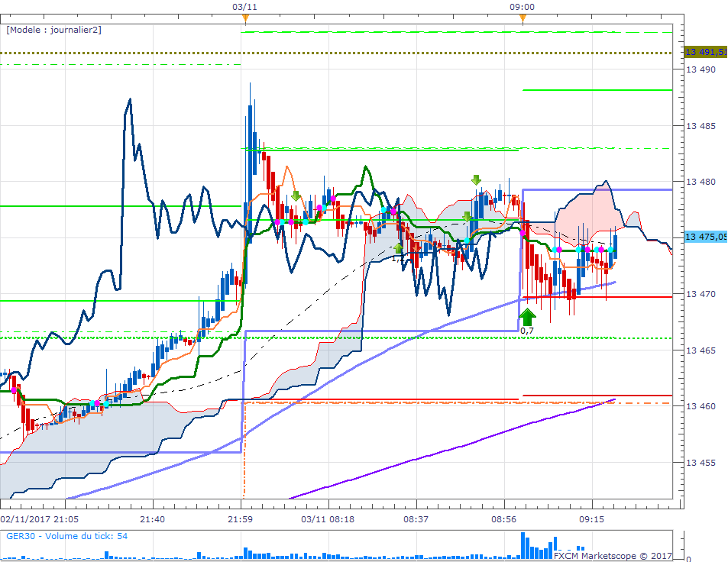Click the 21:59 time axis label
Screen dimensions: 728x562
click(x=241, y=518)
